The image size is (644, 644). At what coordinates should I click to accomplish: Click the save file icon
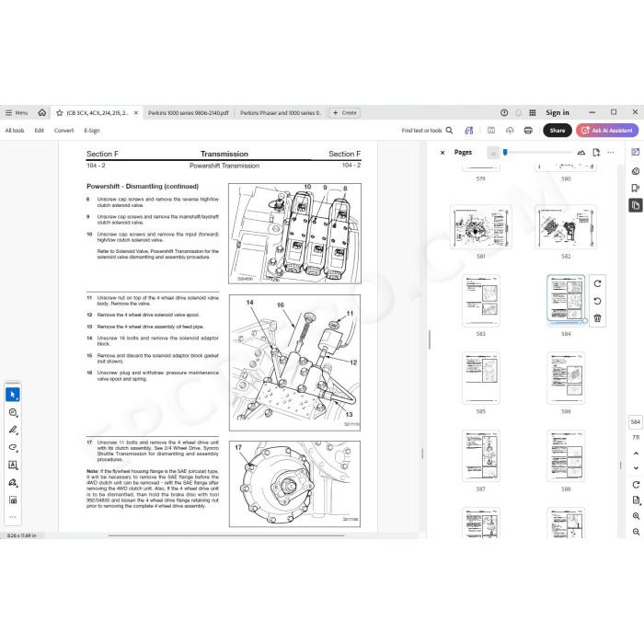click(490, 131)
